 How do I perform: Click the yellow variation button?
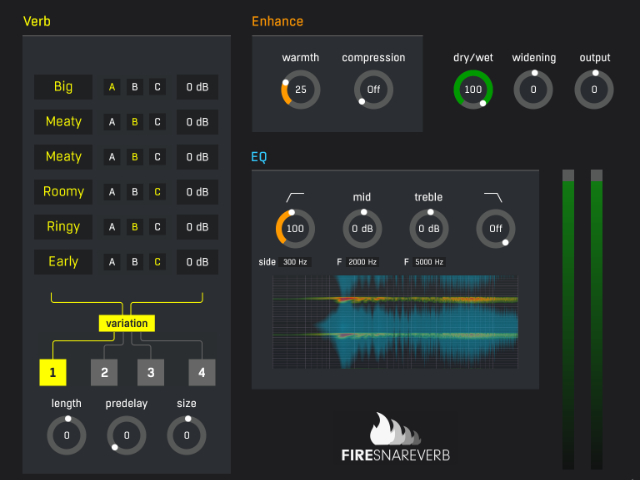pyautogui.click(x=127, y=323)
